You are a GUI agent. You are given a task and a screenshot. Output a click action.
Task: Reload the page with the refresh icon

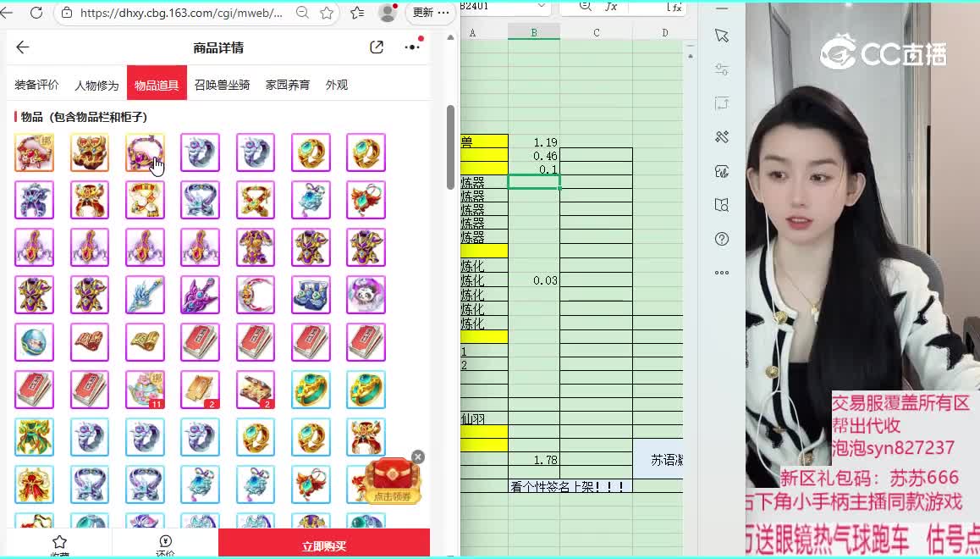pyautogui.click(x=36, y=13)
